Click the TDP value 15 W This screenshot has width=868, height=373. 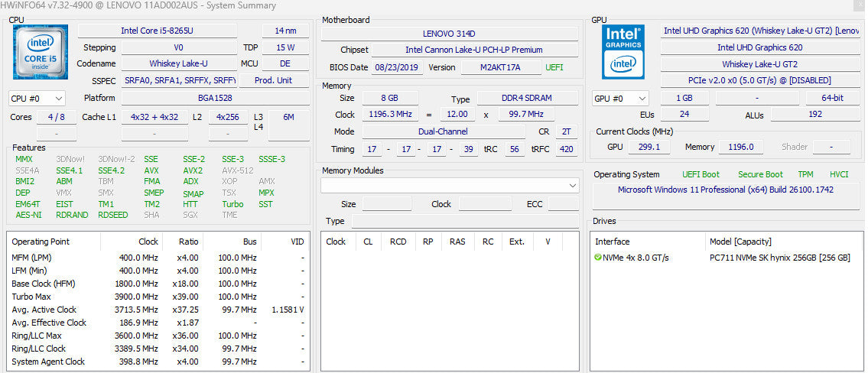point(286,47)
